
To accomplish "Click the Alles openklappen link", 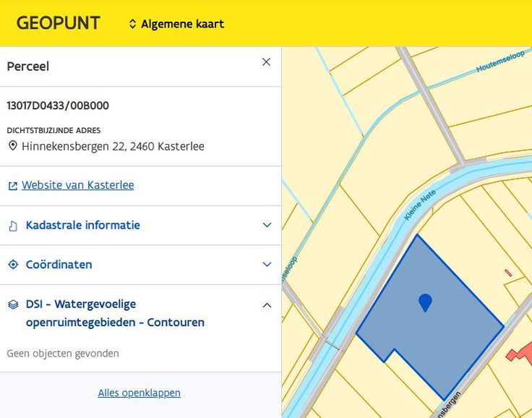I will coord(140,393).
